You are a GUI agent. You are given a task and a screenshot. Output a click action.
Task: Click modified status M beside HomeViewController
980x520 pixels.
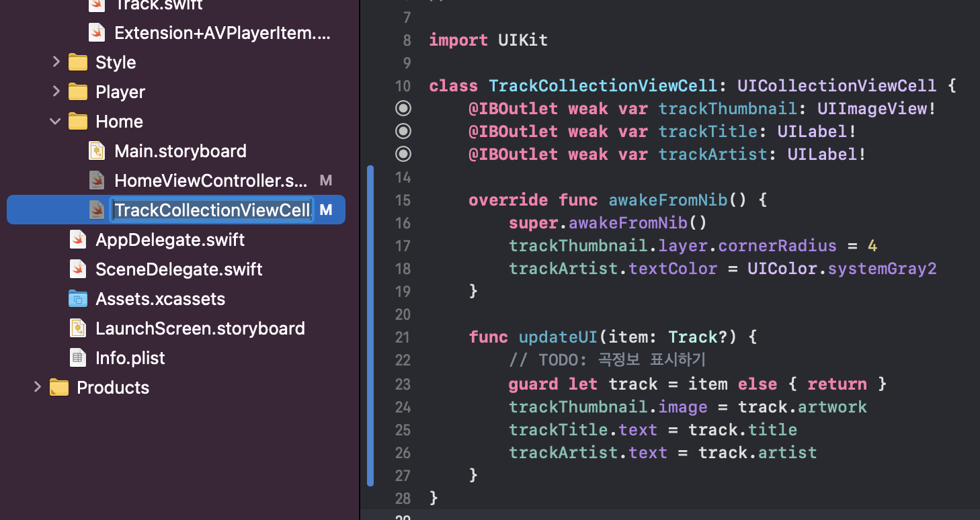click(x=326, y=181)
